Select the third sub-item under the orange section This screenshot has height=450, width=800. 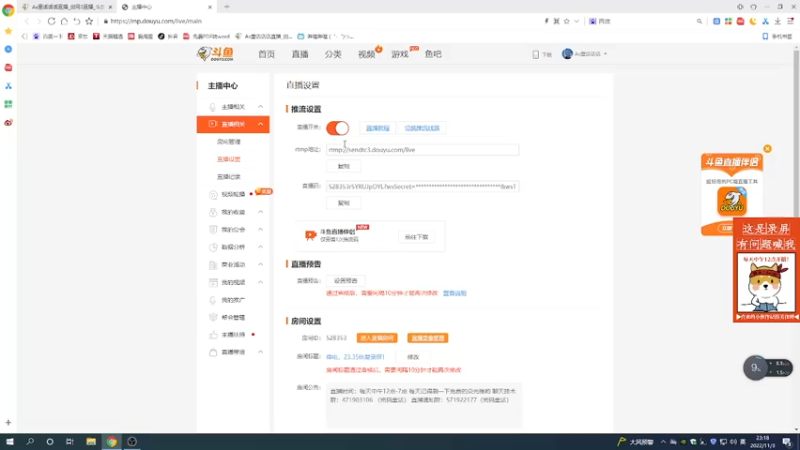(229, 177)
